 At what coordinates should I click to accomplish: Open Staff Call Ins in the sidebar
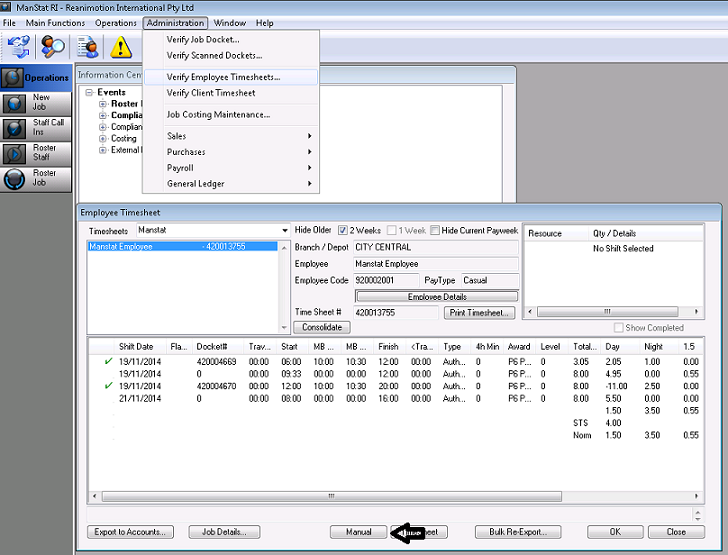tap(37, 128)
